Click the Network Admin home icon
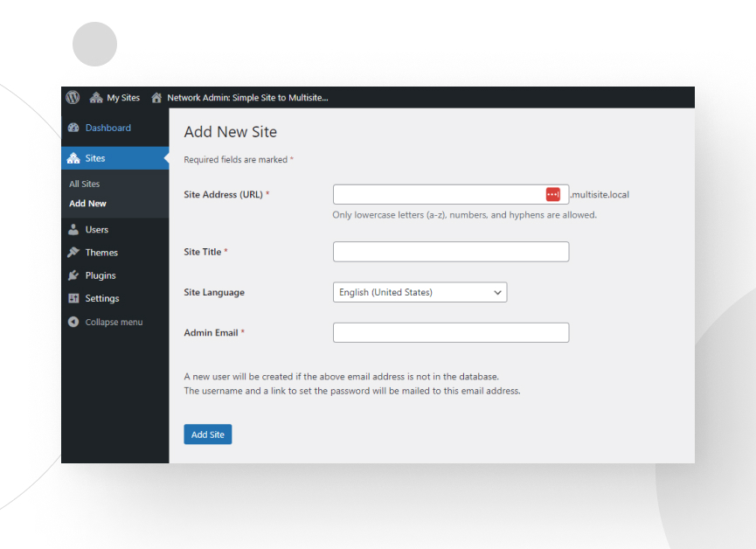 (x=156, y=97)
